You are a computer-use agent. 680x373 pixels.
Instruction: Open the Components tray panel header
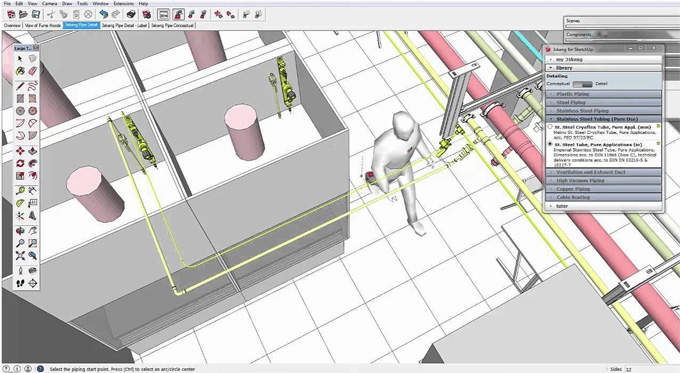coord(621,34)
